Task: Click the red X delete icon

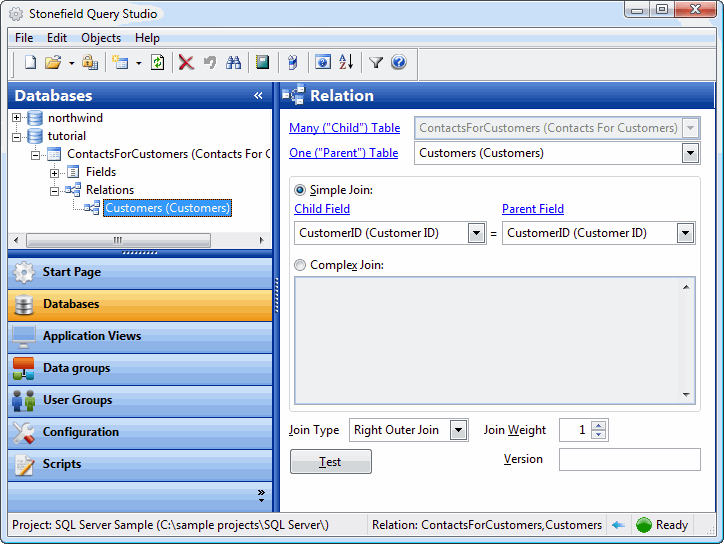Action: pyautogui.click(x=186, y=63)
